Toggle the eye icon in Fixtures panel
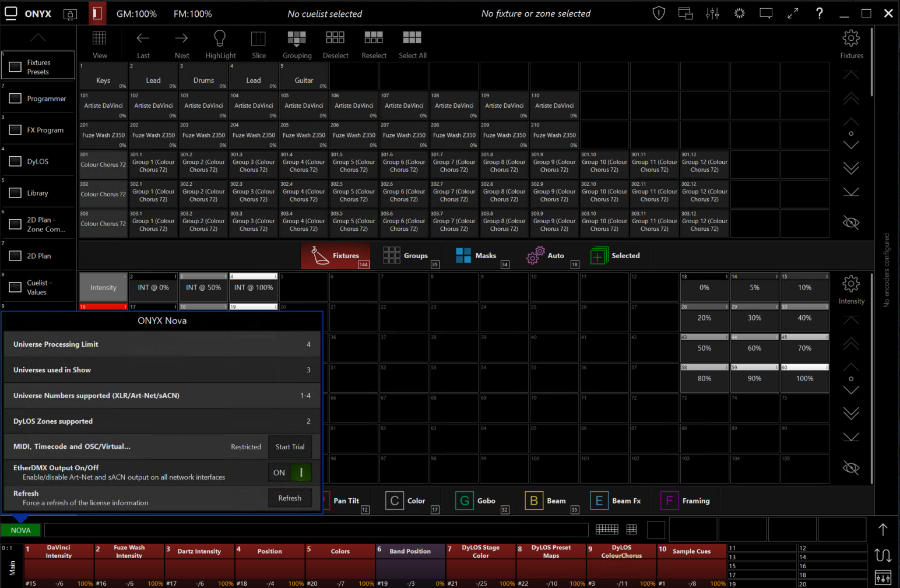The image size is (900, 588). (x=851, y=223)
